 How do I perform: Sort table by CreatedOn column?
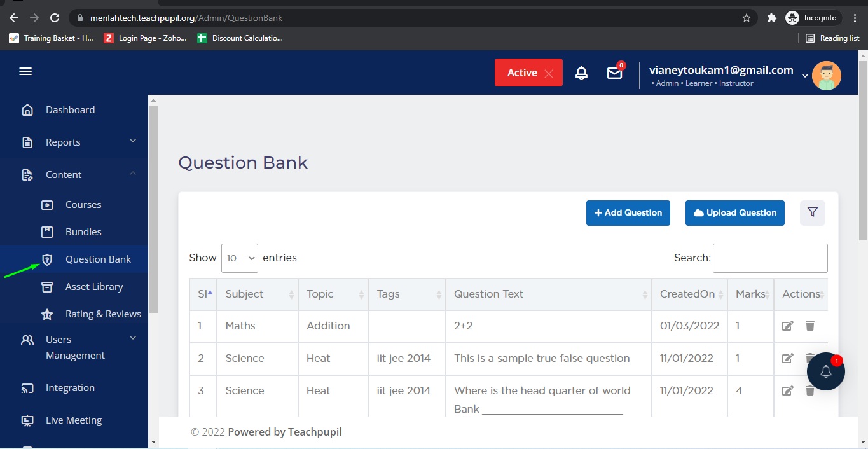pyautogui.click(x=689, y=294)
